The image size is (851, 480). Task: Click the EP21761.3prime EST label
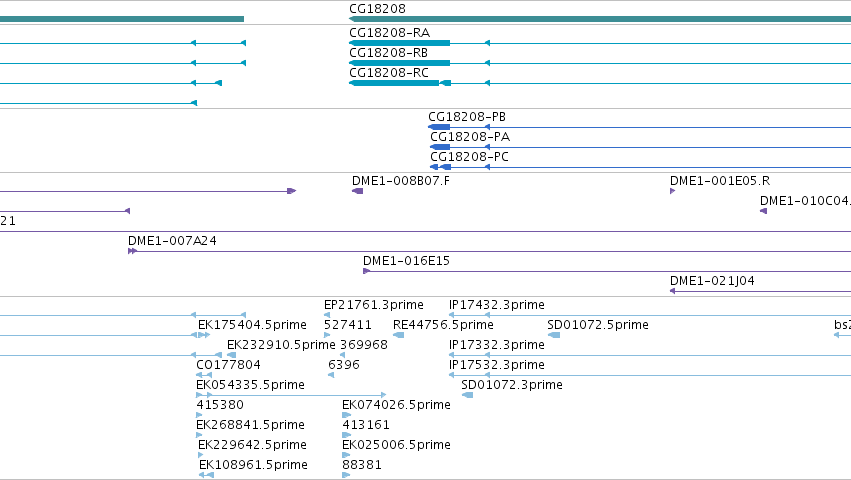pos(374,305)
